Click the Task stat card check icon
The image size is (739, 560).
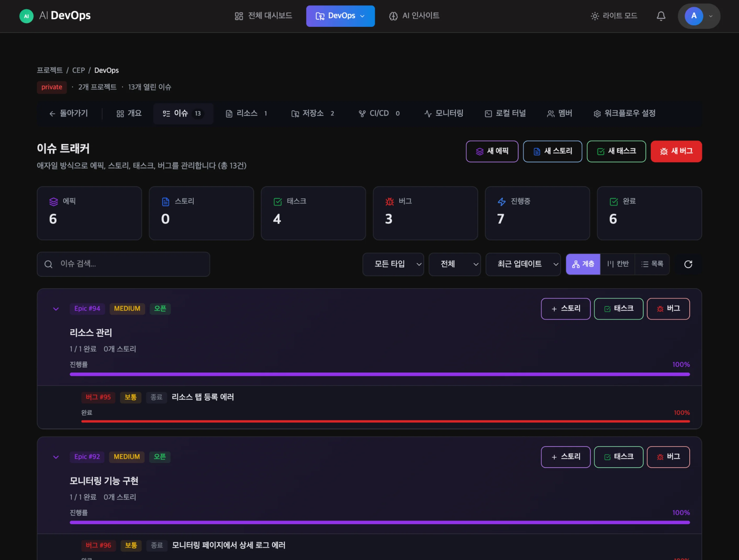[278, 201]
